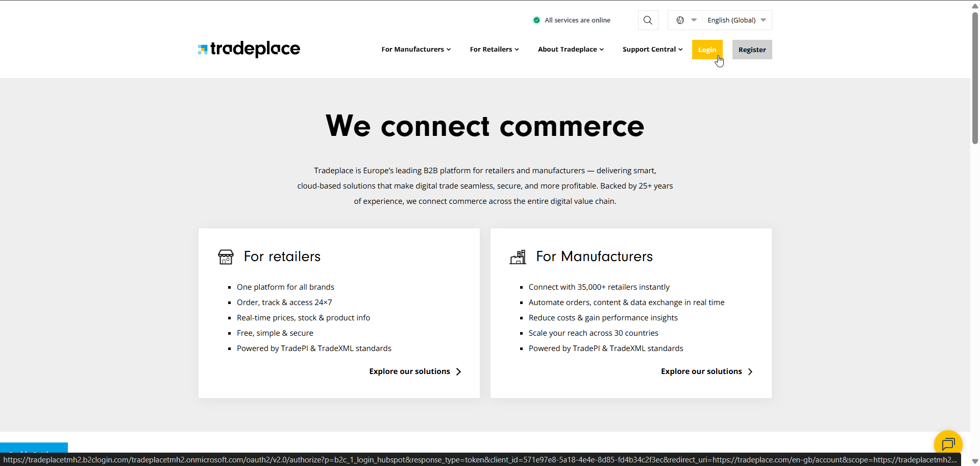Click the Tradeplace logo
This screenshot has width=980, height=466.
point(249,49)
